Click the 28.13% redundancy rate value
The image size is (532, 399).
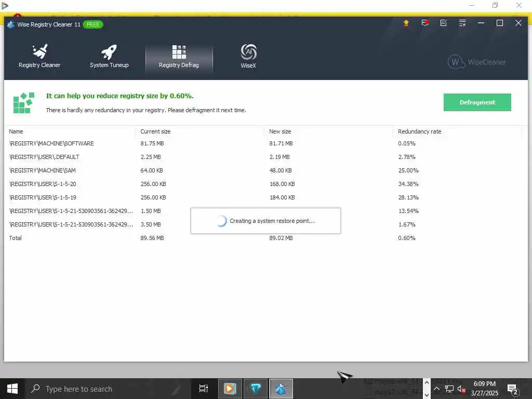click(408, 197)
